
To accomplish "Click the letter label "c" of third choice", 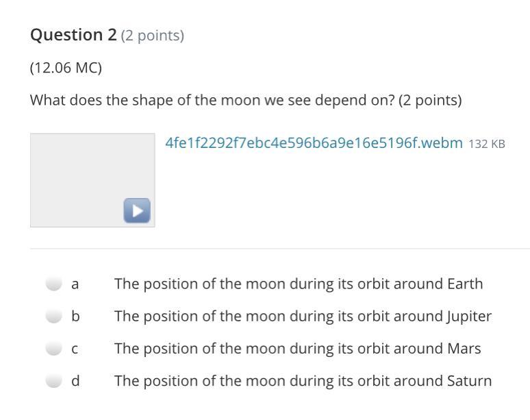I will [x=75, y=348].
